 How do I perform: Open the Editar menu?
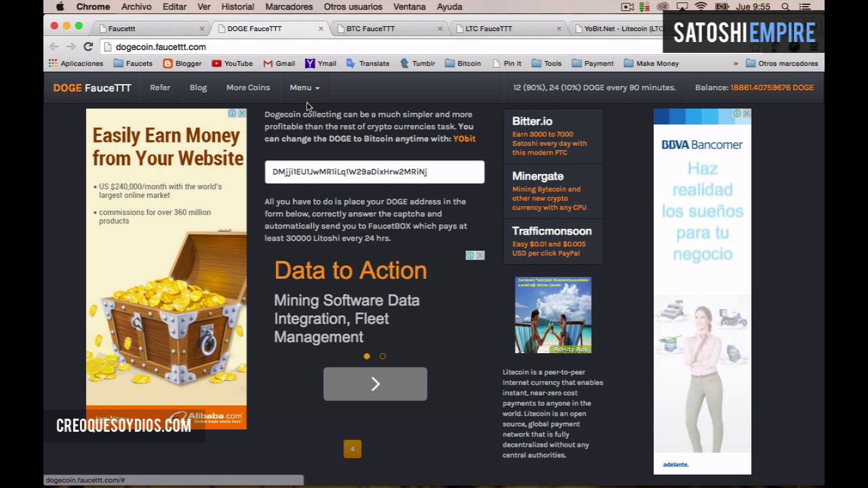pos(174,7)
